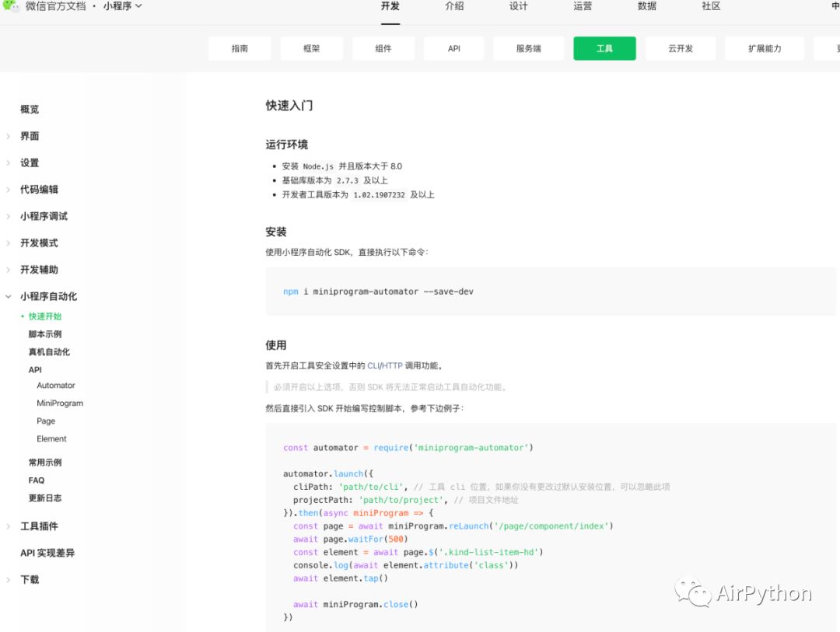
Task: Open the 小程序 dropdown in header
Action: [x=123, y=6]
